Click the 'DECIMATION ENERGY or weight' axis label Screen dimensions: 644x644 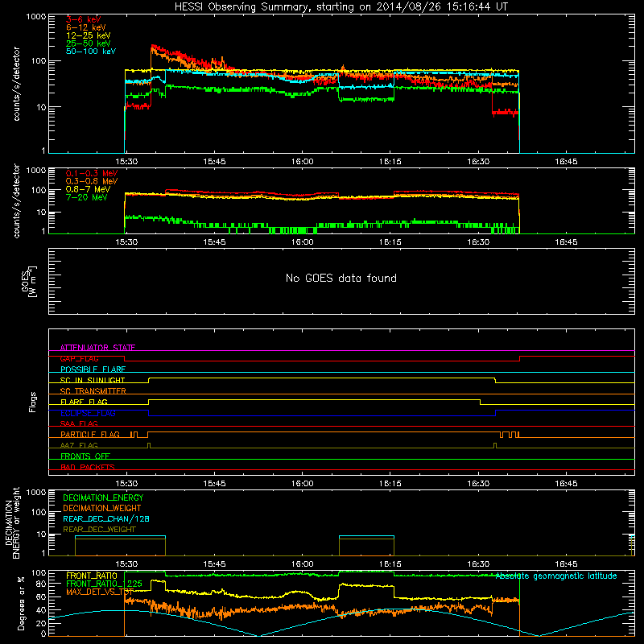13,522
